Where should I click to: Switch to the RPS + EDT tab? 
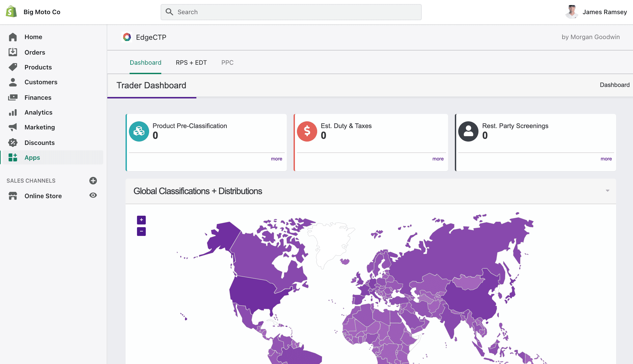click(191, 63)
